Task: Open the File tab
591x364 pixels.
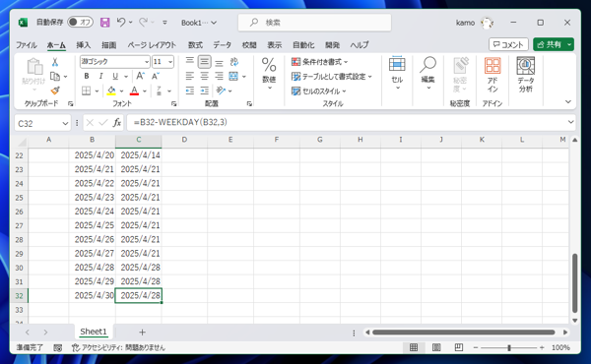Action: (26, 45)
